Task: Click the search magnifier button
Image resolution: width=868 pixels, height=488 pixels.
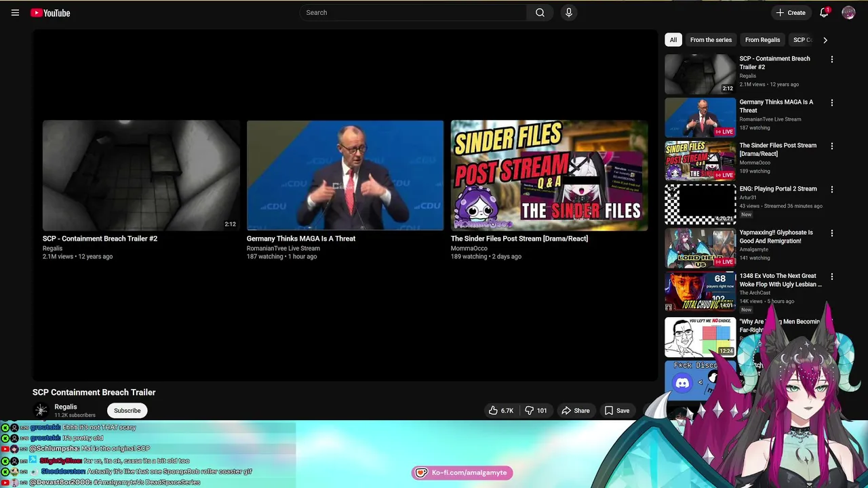Action: point(540,12)
